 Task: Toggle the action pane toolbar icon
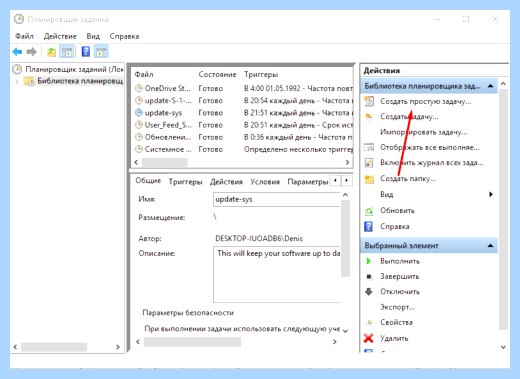coord(101,52)
